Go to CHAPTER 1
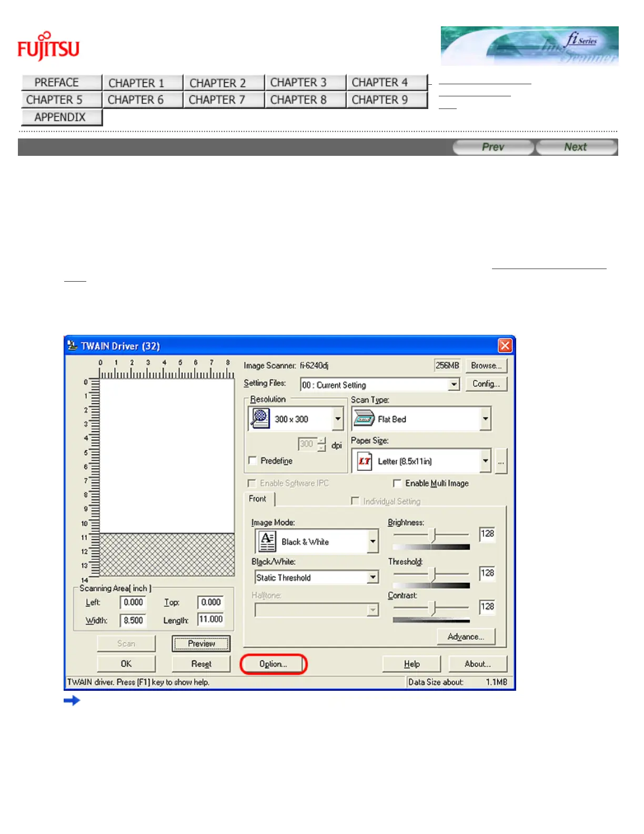 point(143,83)
